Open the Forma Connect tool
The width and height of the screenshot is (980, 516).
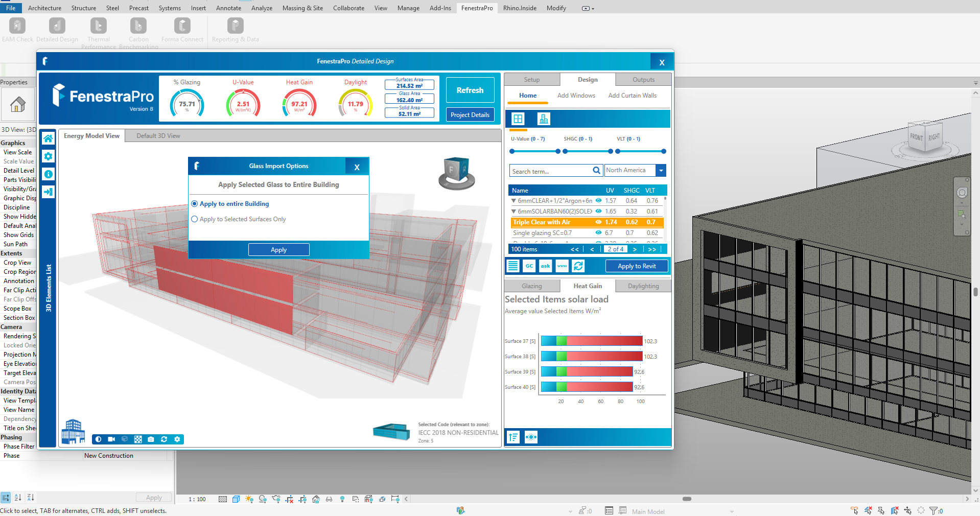pos(182,30)
